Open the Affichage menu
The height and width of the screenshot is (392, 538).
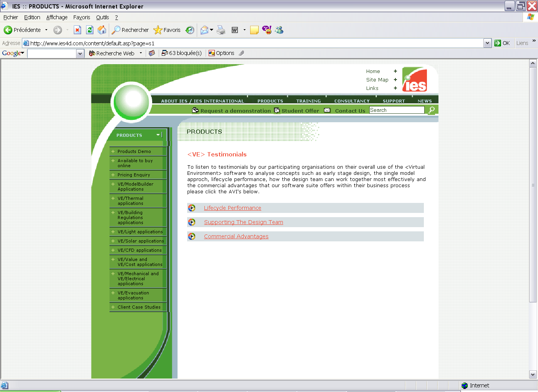click(56, 17)
